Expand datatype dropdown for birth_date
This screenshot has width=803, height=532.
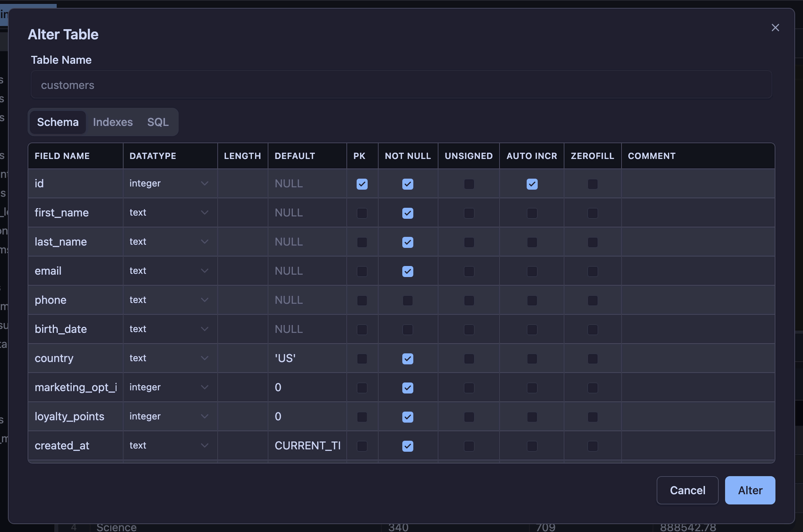(x=170, y=329)
